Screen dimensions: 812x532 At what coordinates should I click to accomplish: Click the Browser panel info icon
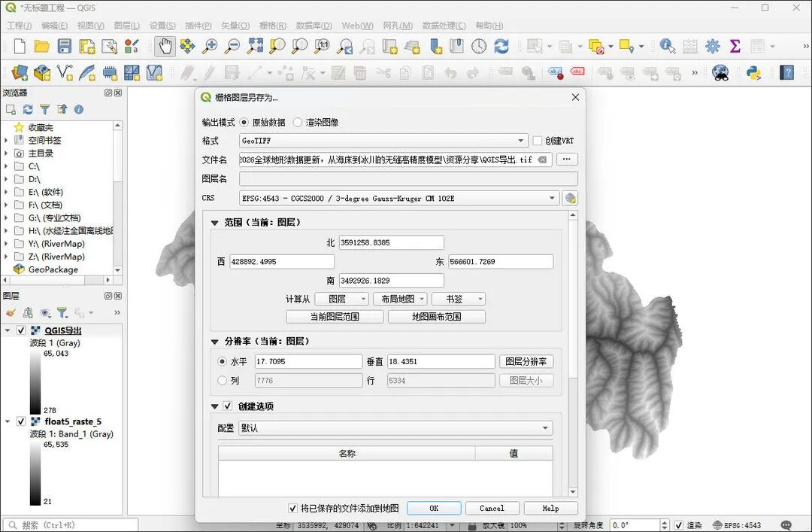click(79, 109)
